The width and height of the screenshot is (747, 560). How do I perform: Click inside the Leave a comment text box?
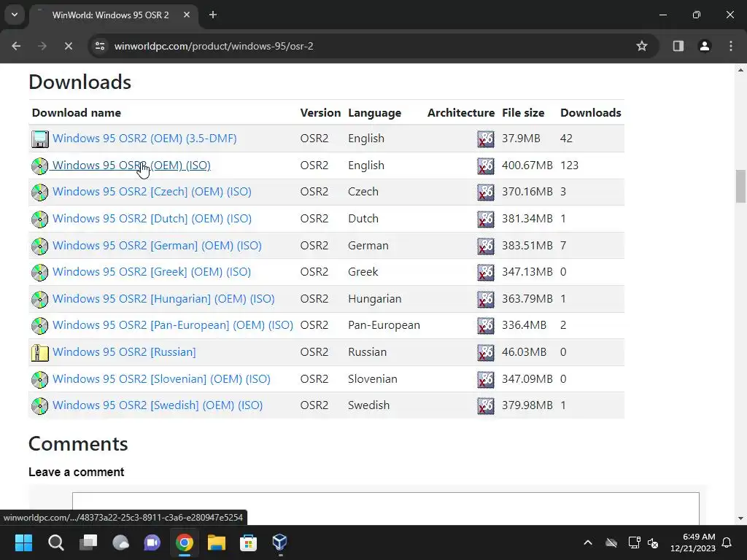[x=386, y=508]
